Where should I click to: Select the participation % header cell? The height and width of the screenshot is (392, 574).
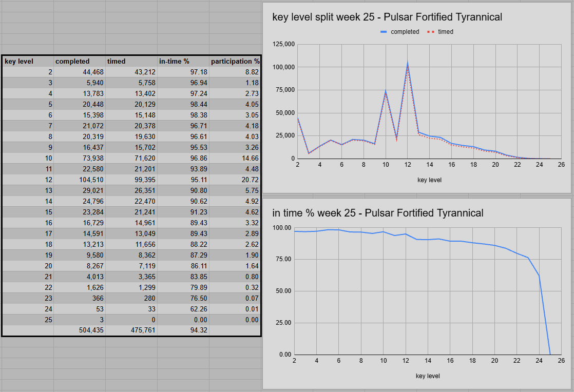[235, 61]
